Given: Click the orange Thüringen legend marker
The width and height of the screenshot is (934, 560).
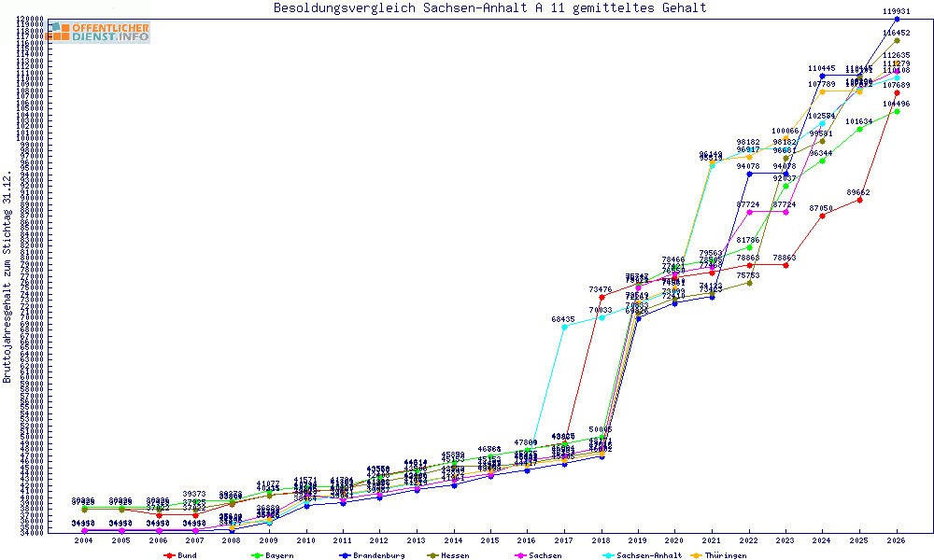Looking at the screenshot, I should [x=696, y=555].
